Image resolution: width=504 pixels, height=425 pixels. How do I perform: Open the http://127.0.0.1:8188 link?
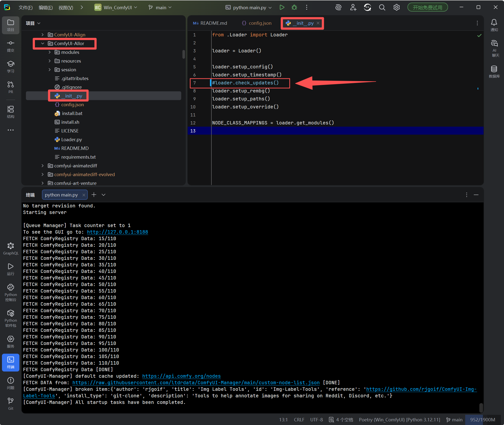click(x=117, y=232)
